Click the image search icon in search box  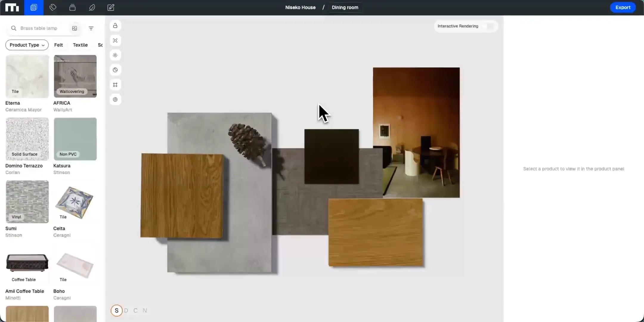pyautogui.click(x=75, y=28)
